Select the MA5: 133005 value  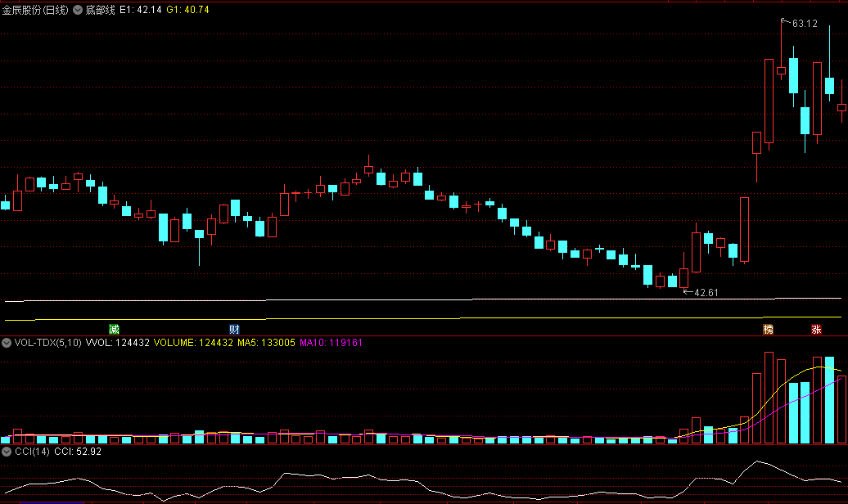click(266, 343)
